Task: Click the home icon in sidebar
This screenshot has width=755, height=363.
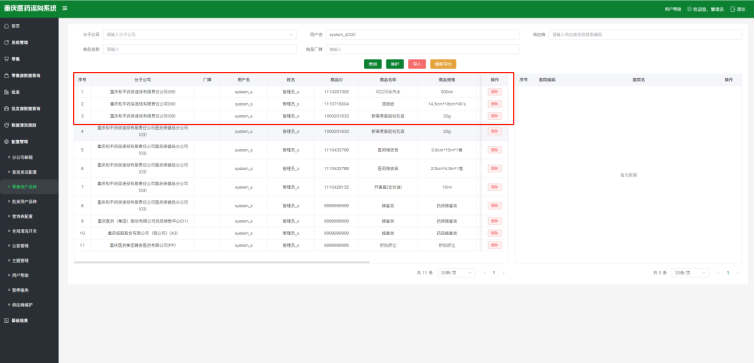Action: [x=6, y=26]
